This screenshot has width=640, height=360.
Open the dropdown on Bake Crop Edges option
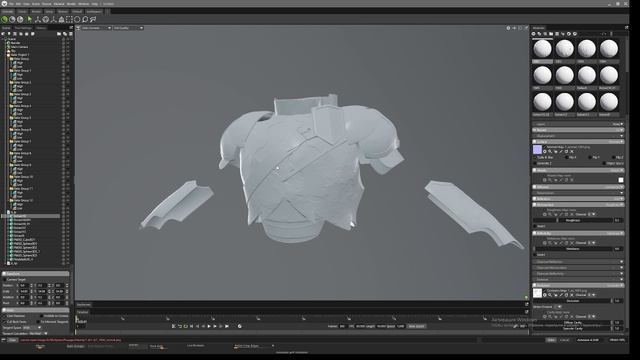273,346
